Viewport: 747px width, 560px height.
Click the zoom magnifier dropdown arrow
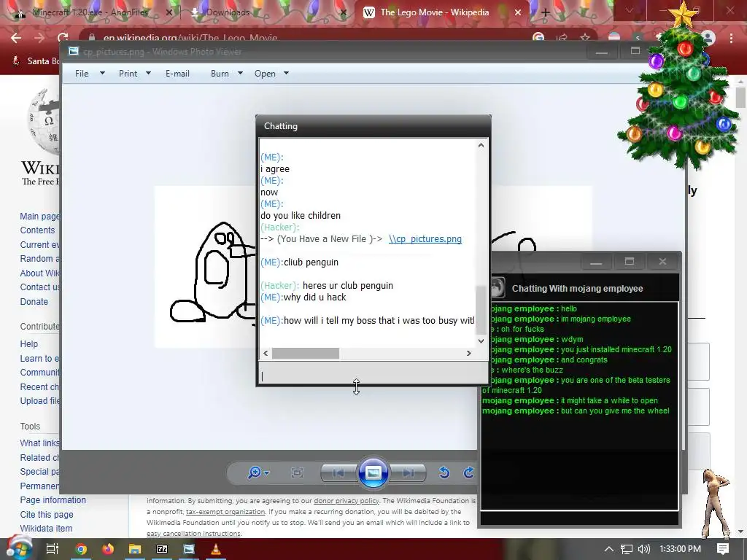point(267,472)
